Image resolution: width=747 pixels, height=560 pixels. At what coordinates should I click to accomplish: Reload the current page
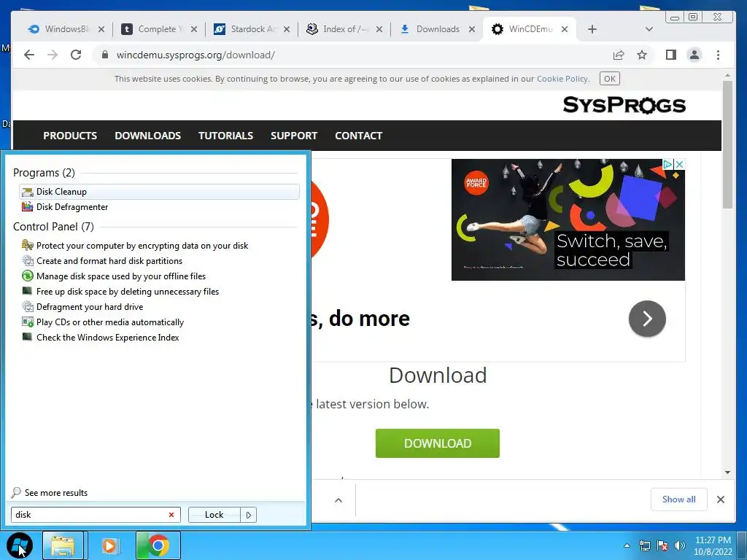click(76, 55)
